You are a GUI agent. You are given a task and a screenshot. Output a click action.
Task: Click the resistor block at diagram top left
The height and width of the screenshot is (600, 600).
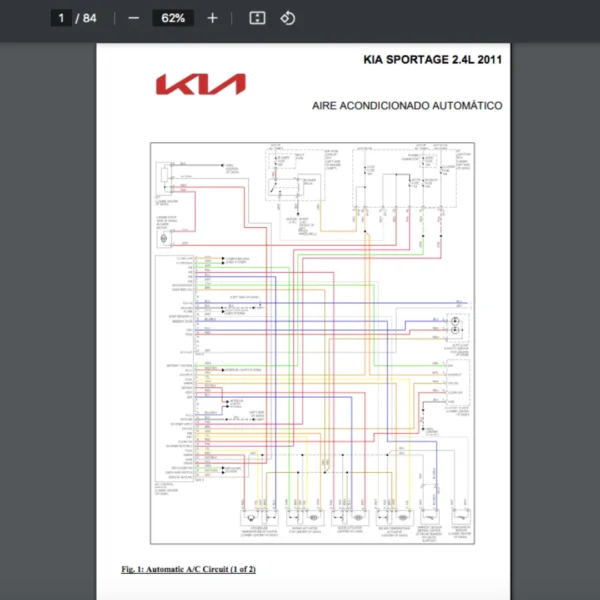point(165,178)
